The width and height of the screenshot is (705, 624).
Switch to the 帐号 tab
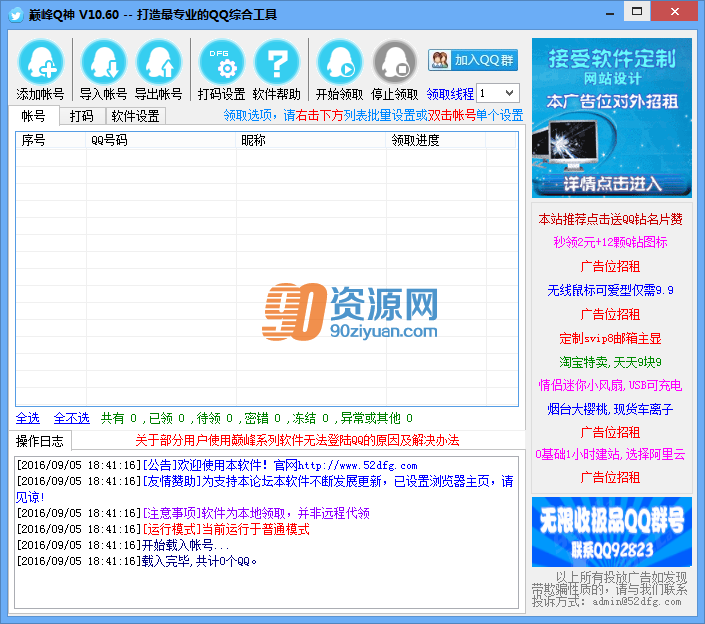coord(34,116)
